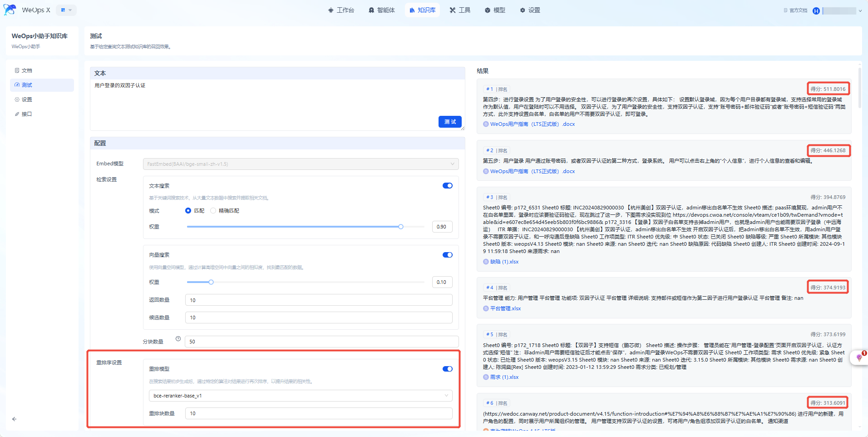Open 设置 in the left sidebar

tap(42, 99)
